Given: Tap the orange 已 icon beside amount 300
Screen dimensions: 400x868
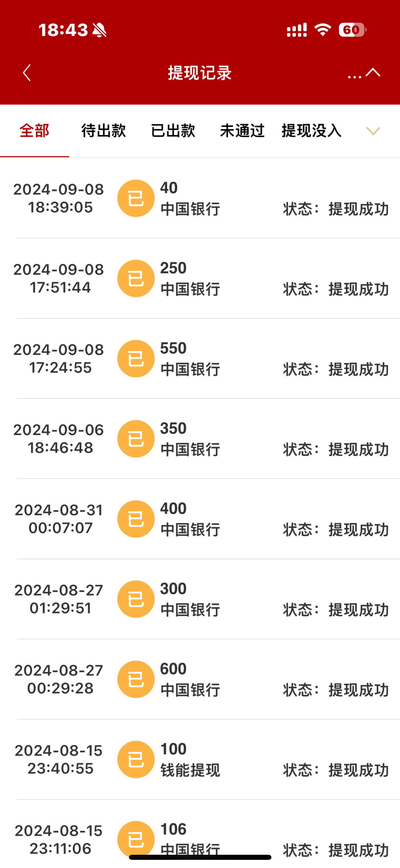Looking at the screenshot, I should [136, 599].
